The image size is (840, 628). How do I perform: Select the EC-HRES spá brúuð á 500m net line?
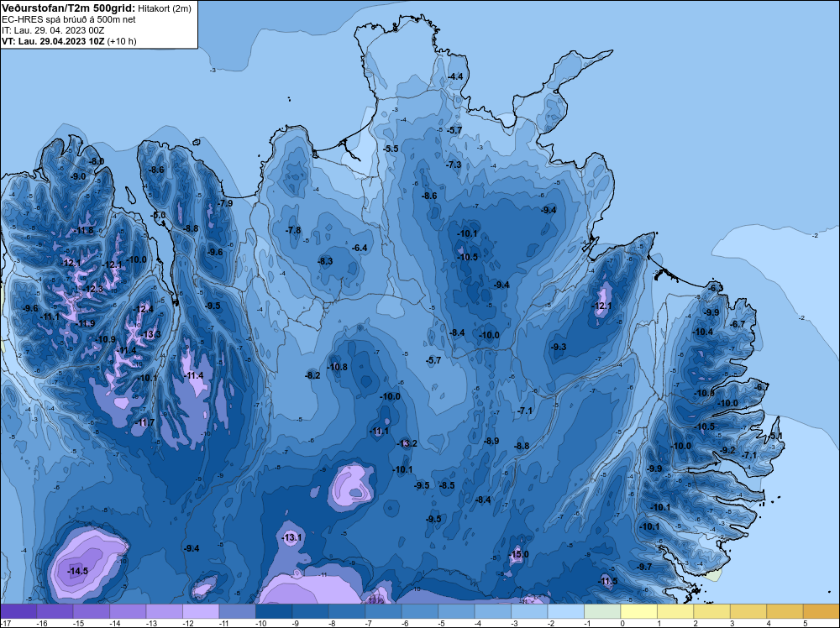[69, 19]
